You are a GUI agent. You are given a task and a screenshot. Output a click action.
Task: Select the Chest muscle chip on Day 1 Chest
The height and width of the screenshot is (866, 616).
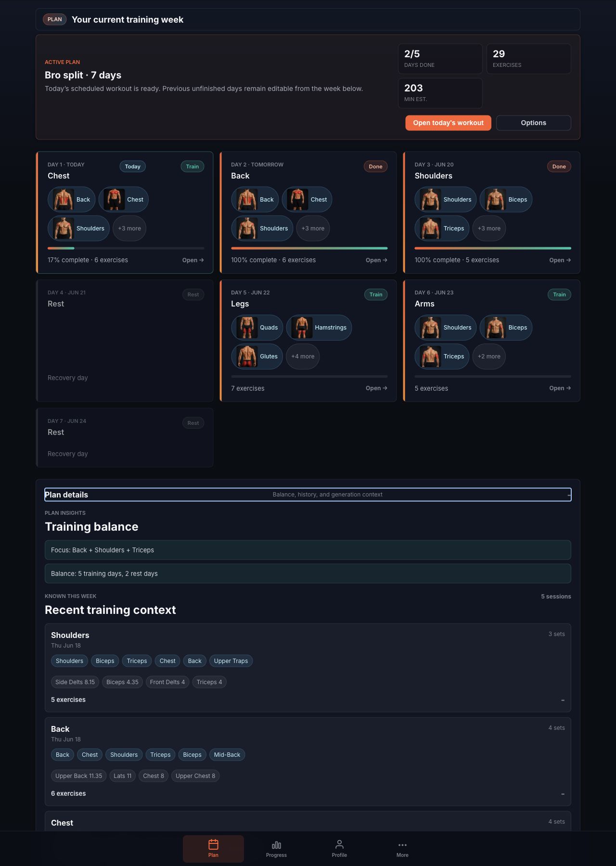coord(123,199)
